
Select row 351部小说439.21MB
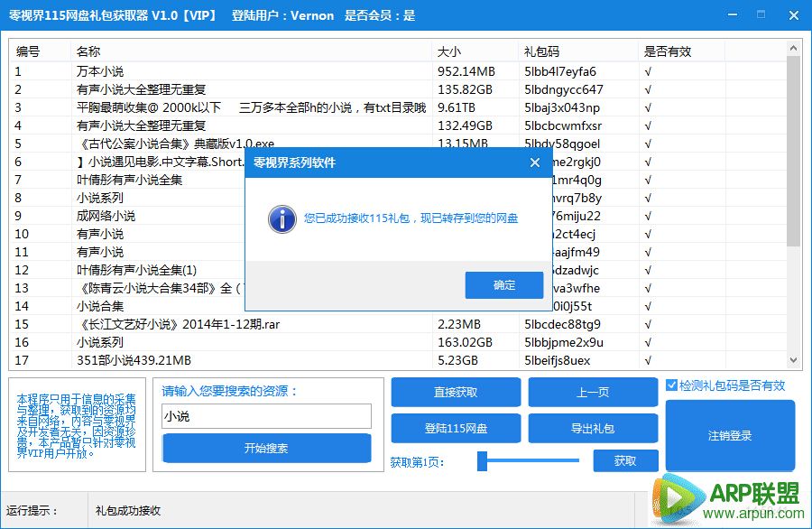pyautogui.click(x=398, y=360)
